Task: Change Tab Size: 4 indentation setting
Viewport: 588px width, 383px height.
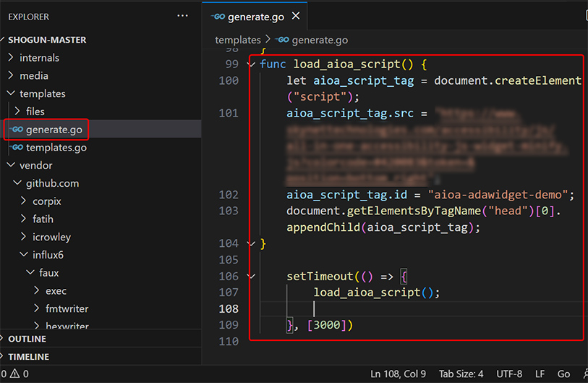Action: pyautogui.click(x=461, y=374)
